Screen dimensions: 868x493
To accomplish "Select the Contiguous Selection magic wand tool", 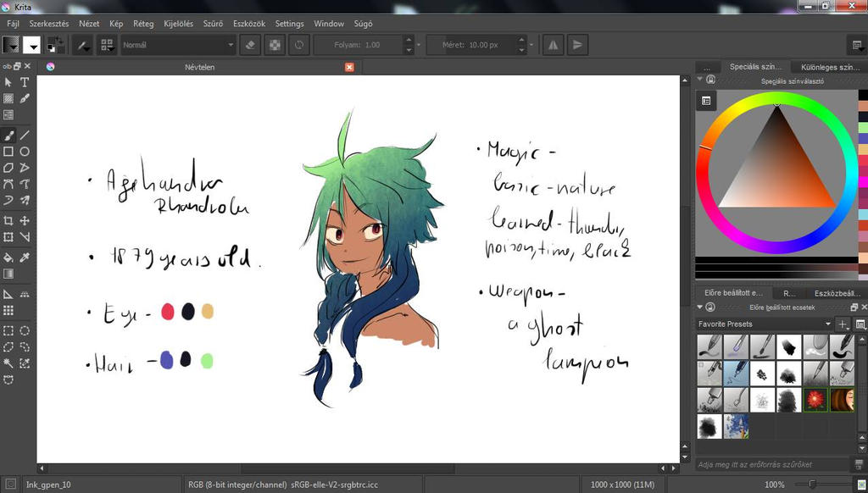I will point(8,363).
